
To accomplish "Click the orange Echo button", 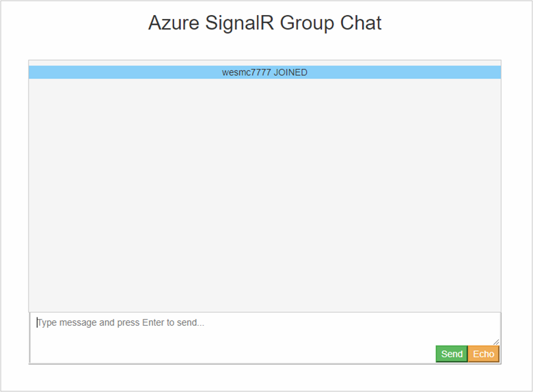I will click(x=483, y=354).
